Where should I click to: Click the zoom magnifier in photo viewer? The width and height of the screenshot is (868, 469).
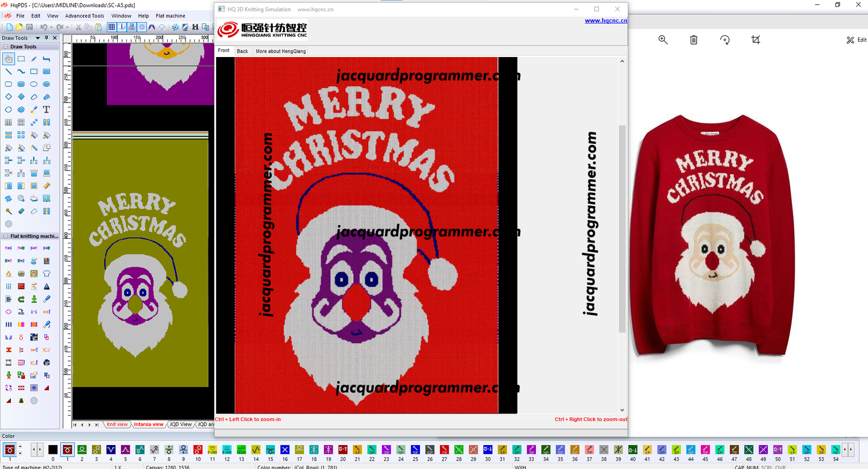[663, 40]
